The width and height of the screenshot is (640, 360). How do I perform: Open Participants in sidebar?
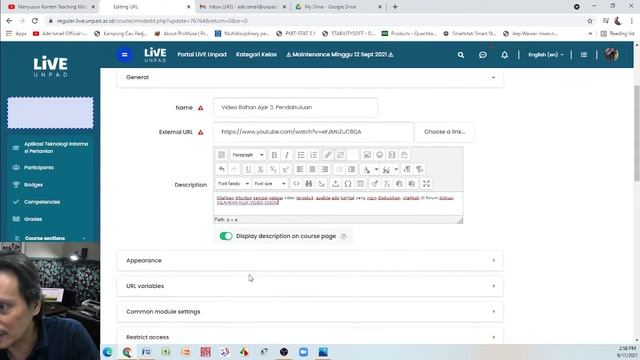pyautogui.click(x=39, y=168)
